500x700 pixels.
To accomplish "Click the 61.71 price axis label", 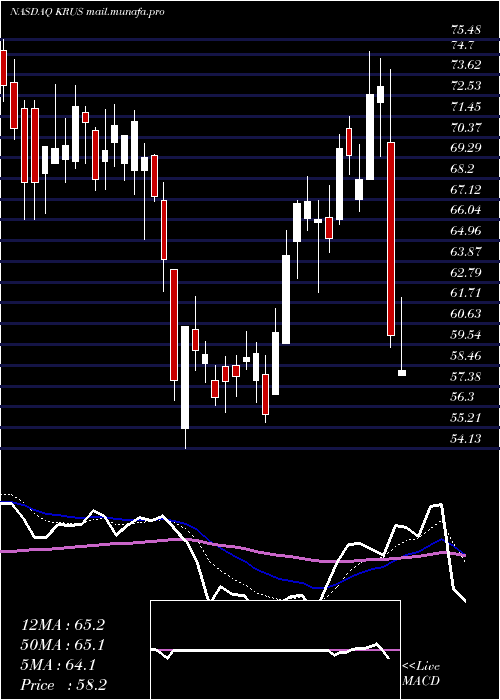I will 466,293.
